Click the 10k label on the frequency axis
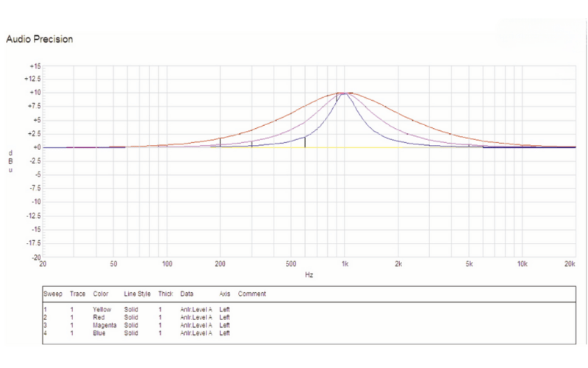588x368 pixels. tap(523, 264)
